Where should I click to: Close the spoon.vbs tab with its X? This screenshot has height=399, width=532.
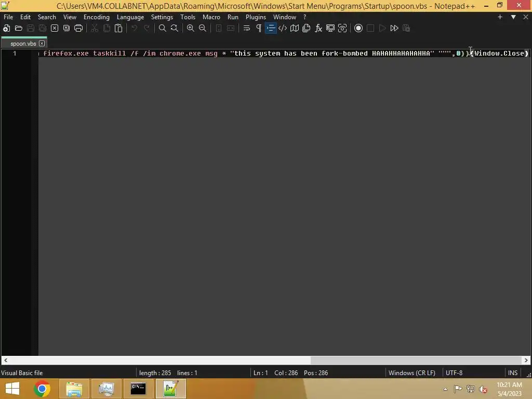(42, 44)
